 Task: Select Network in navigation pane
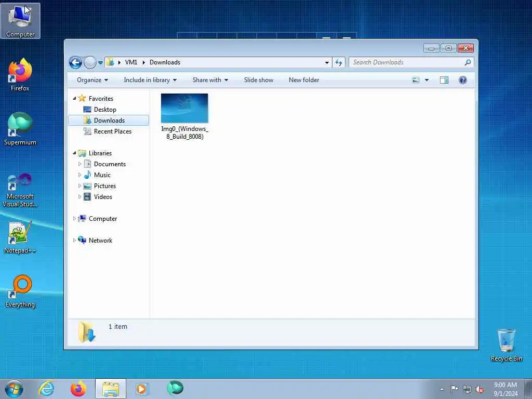[x=100, y=240]
